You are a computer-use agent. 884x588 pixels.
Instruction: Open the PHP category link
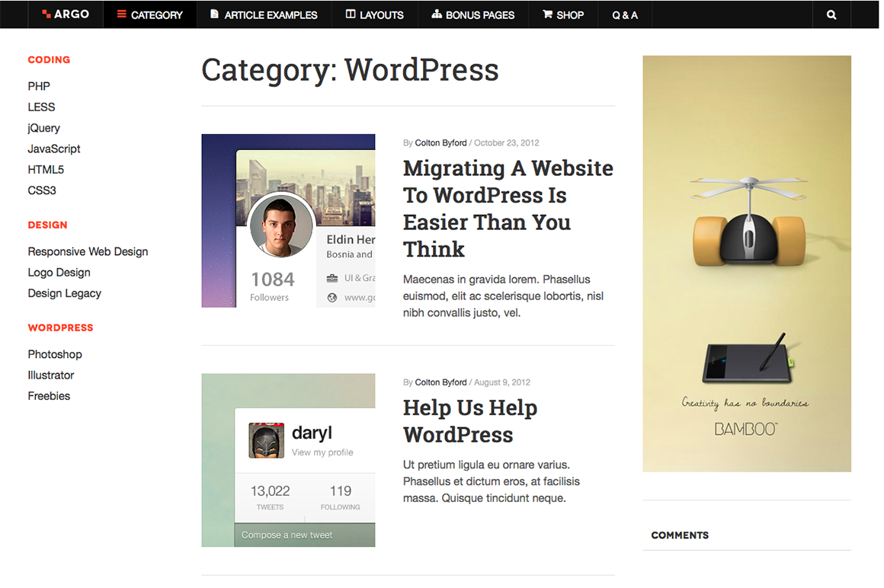click(39, 86)
